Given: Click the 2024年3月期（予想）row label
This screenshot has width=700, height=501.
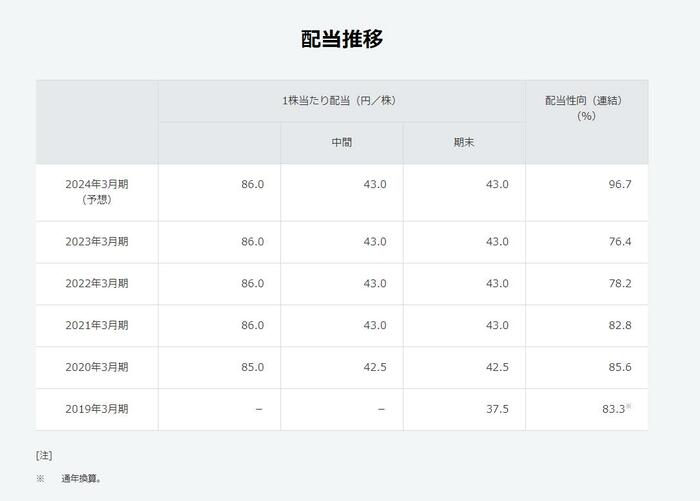Looking at the screenshot, I should 97,192.
